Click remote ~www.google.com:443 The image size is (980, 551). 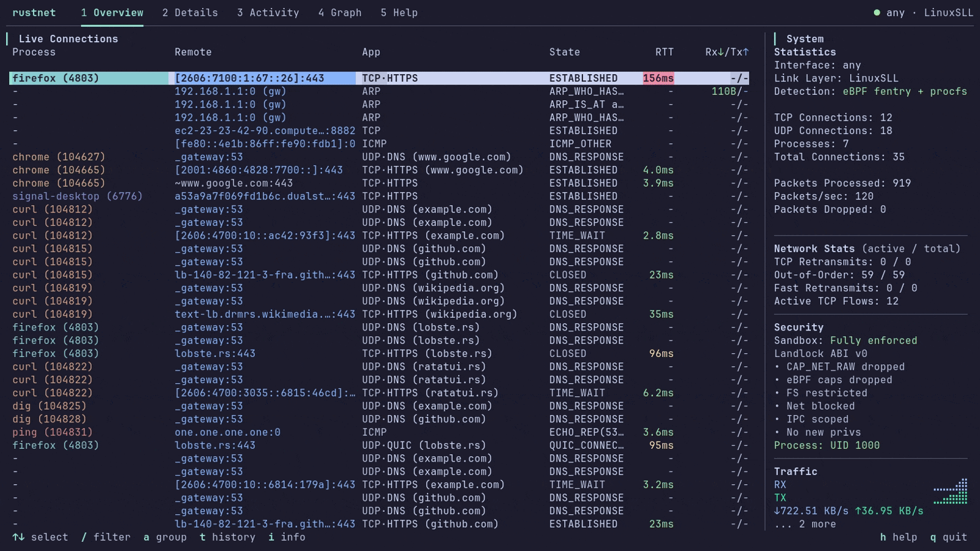click(x=233, y=183)
